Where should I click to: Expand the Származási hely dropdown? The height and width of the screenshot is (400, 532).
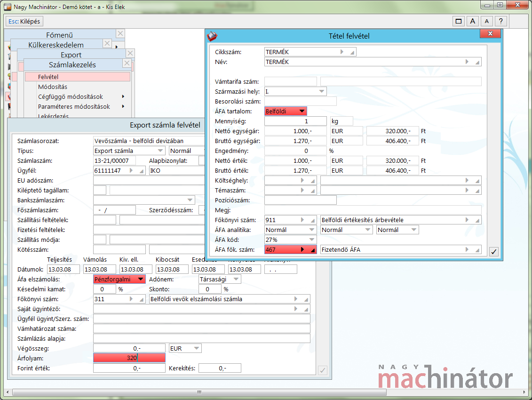pyautogui.click(x=322, y=91)
